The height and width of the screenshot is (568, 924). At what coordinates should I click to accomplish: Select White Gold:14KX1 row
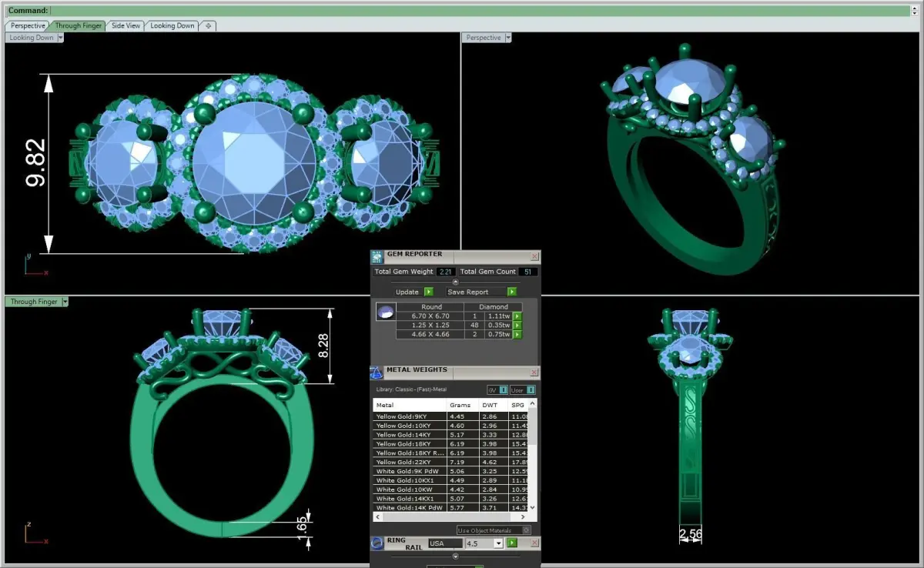click(x=450, y=499)
